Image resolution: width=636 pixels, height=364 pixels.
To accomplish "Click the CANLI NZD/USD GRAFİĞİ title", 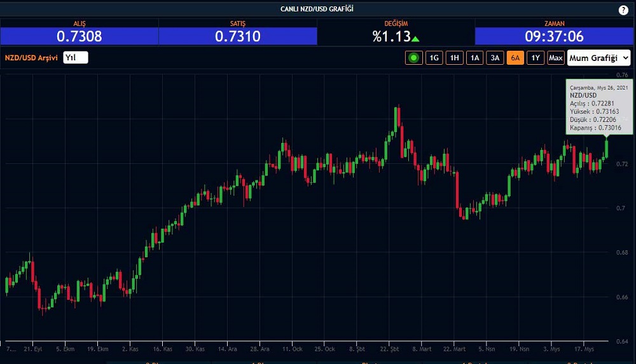I will [317, 9].
